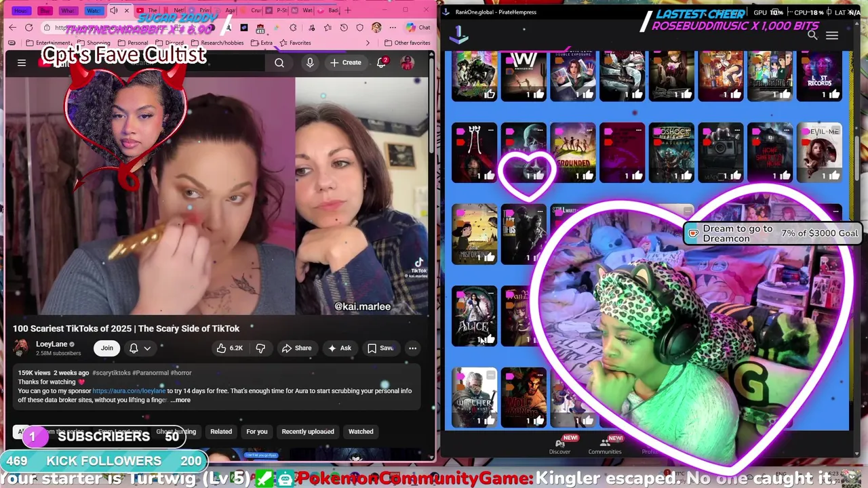Open the Entertainment bookmarks folder
This screenshot has width=868, height=488.
(47, 43)
